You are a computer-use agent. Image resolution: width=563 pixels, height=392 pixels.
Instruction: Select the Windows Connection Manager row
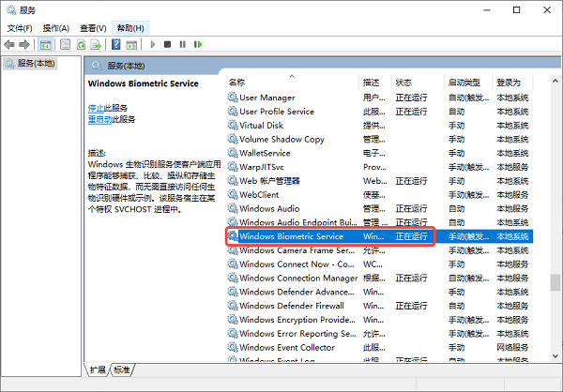(380, 278)
